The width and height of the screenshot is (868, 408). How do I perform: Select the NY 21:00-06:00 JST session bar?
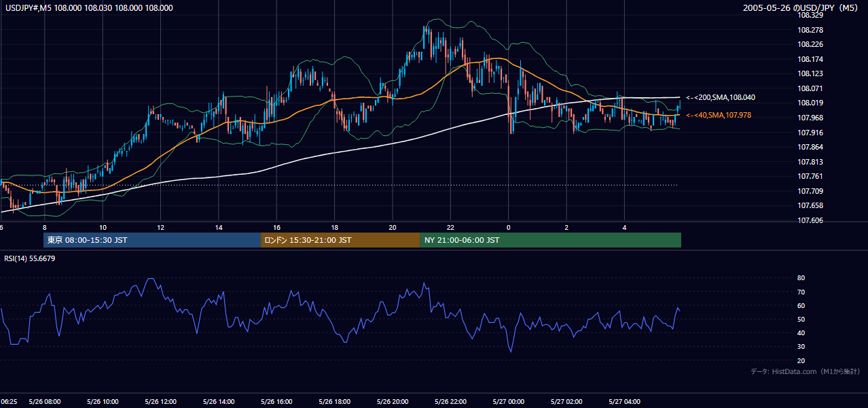click(x=551, y=240)
